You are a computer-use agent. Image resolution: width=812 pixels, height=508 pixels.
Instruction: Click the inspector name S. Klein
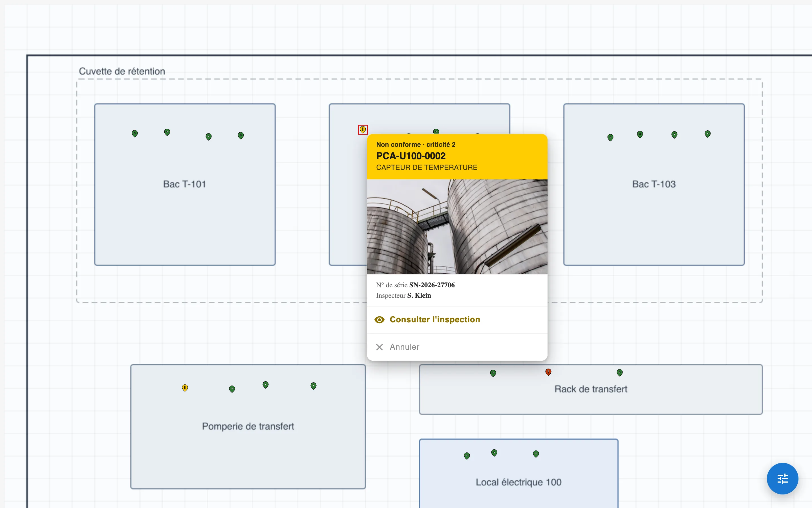coord(419,295)
